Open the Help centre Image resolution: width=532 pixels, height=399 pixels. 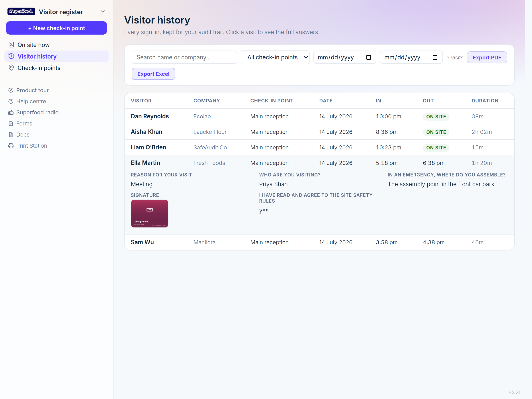(x=31, y=101)
